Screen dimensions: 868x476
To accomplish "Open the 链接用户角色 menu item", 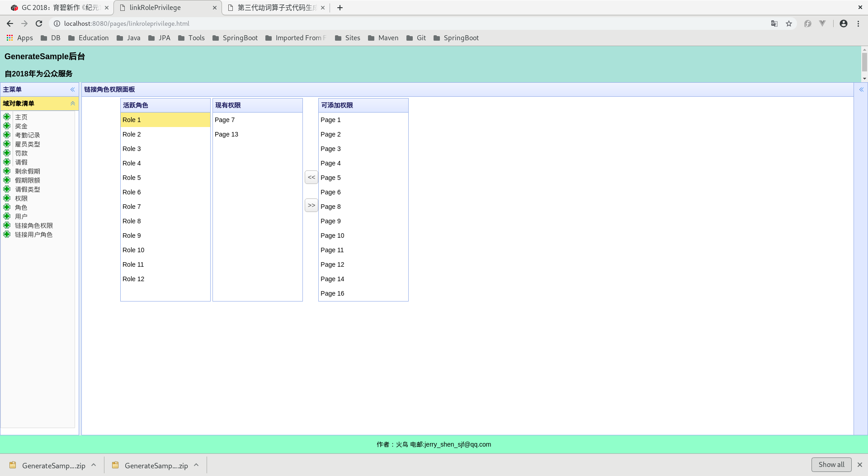I will click(34, 235).
